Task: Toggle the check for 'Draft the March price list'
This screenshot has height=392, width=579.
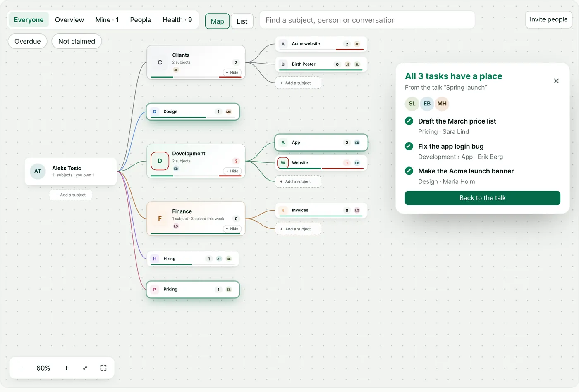Action: coord(409,121)
